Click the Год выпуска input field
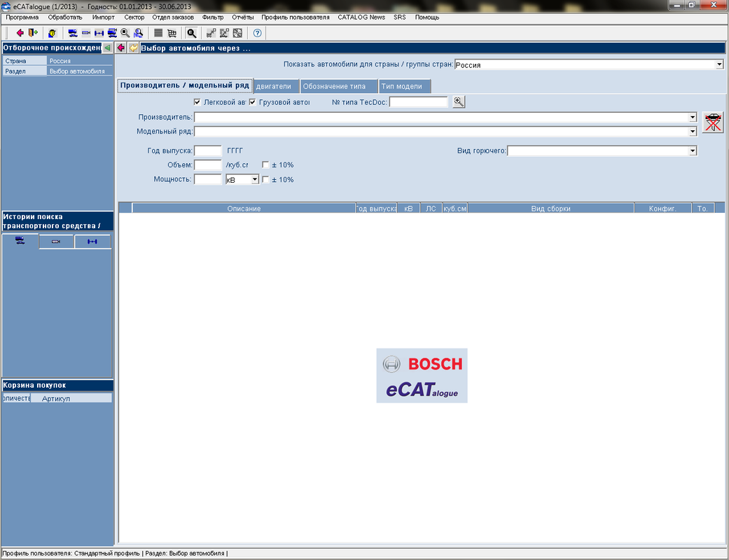The image size is (729, 560). (x=208, y=150)
